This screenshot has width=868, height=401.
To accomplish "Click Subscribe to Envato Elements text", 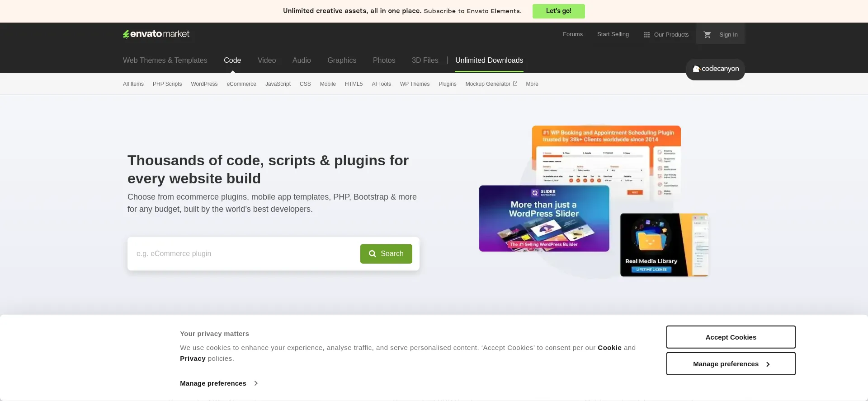I will pyautogui.click(x=472, y=11).
